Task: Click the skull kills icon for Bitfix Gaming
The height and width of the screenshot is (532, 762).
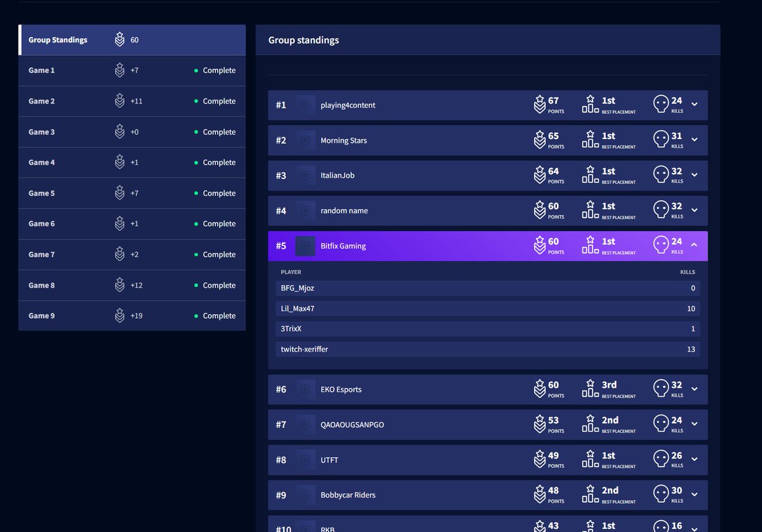Action: 661,246
